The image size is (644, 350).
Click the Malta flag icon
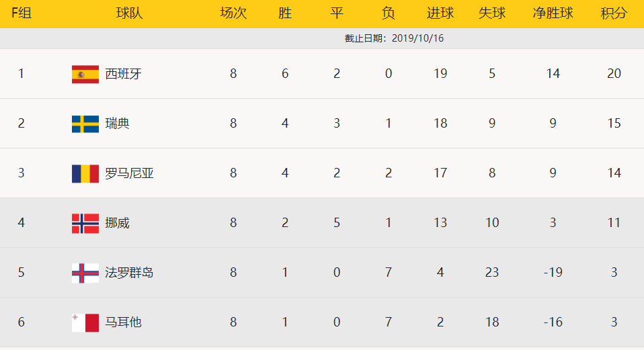click(85, 322)
